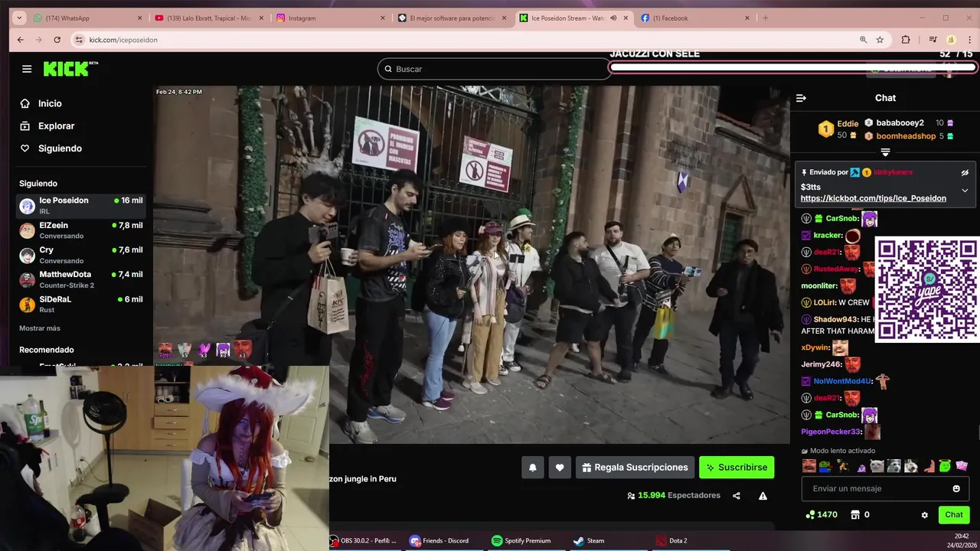Select the Pepe frog rose emote
Image resolution: width=980 pixels, height=551 pixels.
(x=825, y=466)
